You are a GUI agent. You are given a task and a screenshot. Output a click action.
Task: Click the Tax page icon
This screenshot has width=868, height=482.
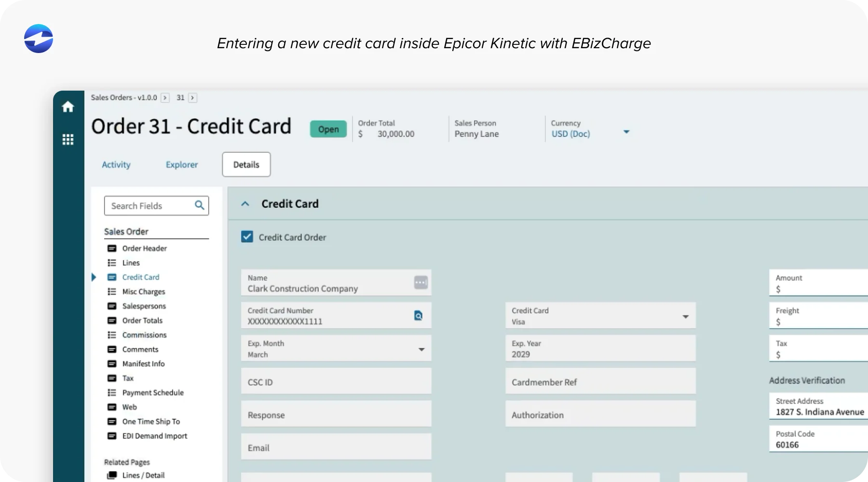(x=112, y=378)
